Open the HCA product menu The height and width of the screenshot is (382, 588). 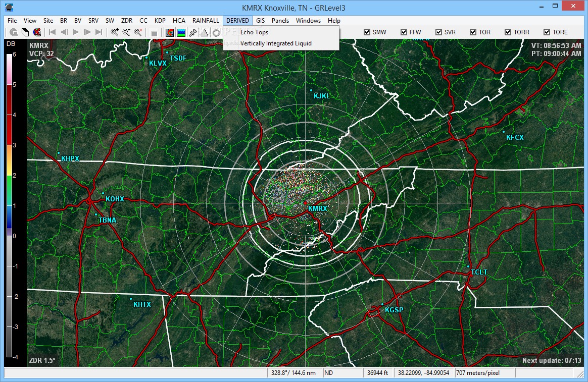coord(179,21)
